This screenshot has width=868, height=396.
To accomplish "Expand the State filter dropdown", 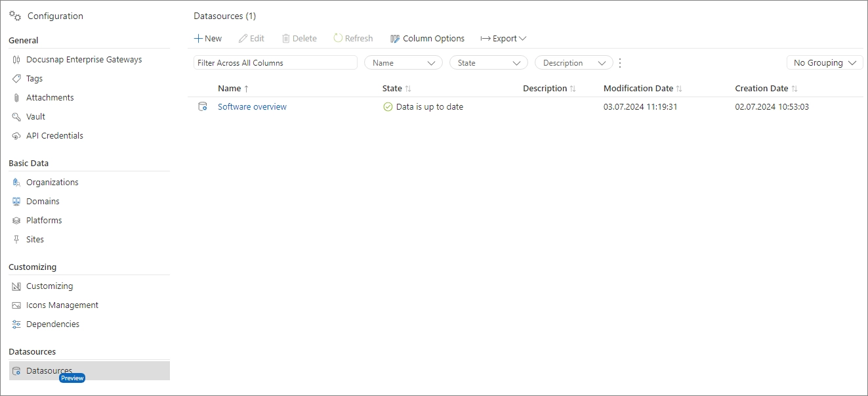I will click(488, 62).
